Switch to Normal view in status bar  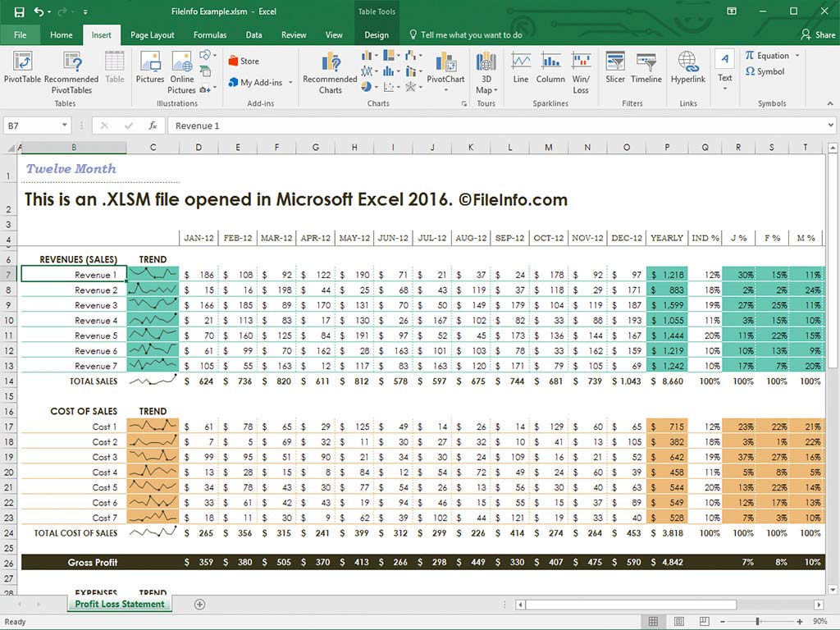[653, 622]
